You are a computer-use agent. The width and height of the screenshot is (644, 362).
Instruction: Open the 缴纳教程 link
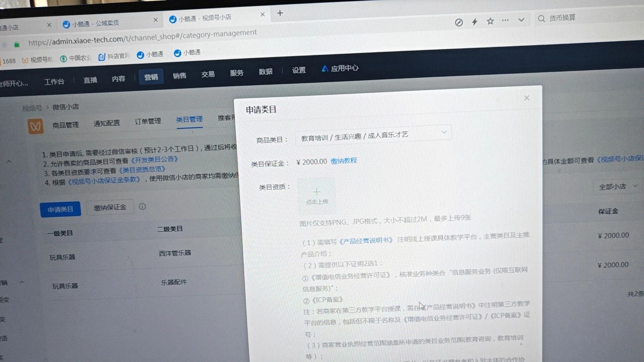tap(343, 161)
